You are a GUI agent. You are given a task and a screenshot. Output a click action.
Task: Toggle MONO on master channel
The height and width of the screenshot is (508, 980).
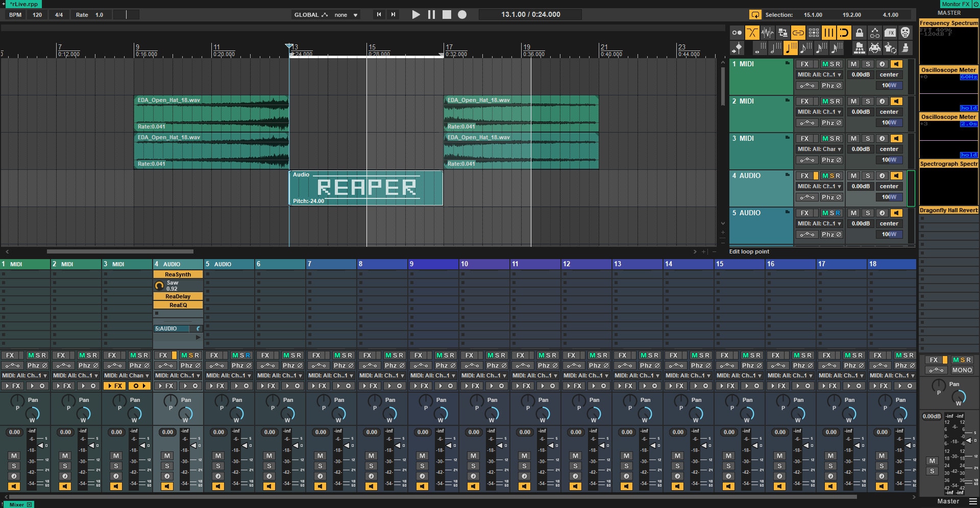tap(962, 370)
